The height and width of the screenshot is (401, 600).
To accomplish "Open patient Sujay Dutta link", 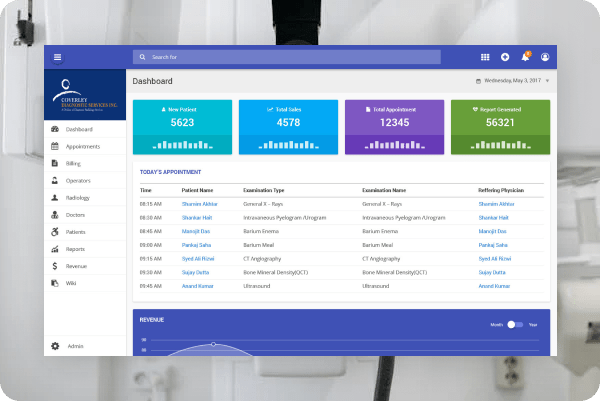I will point(195,272).
